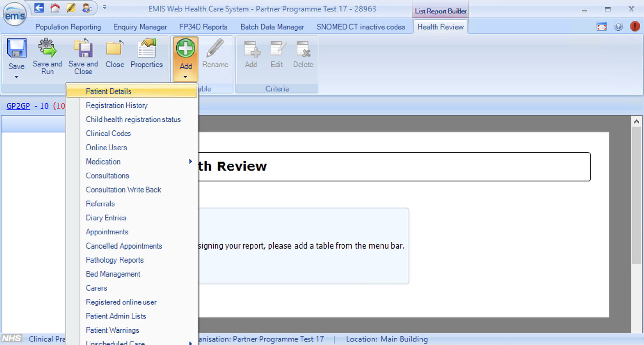Open quick access toolbar customize dropdown

click(x=105, y=7)
